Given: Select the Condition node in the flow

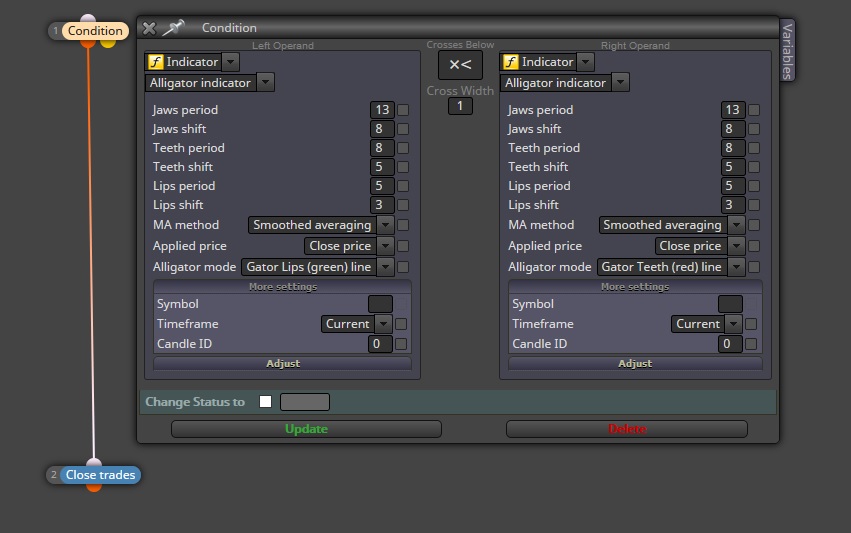Looking at the screenshot, I should tap(95, 31).
